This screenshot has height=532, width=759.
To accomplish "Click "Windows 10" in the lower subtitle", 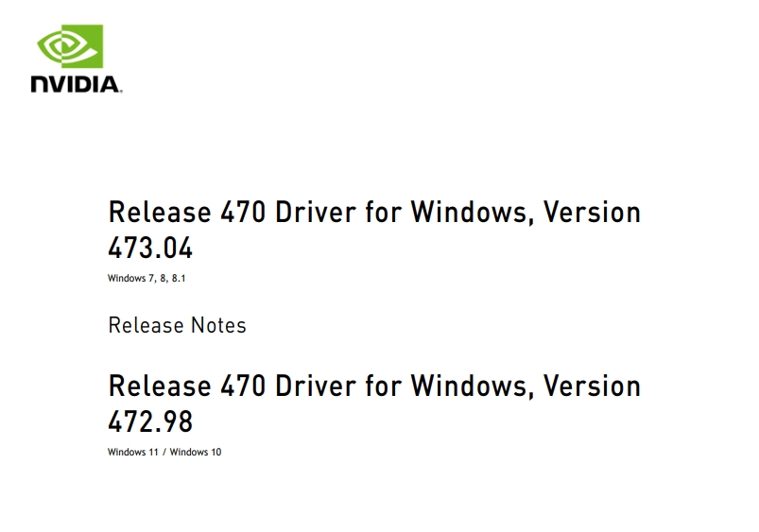I will [196, 452].
